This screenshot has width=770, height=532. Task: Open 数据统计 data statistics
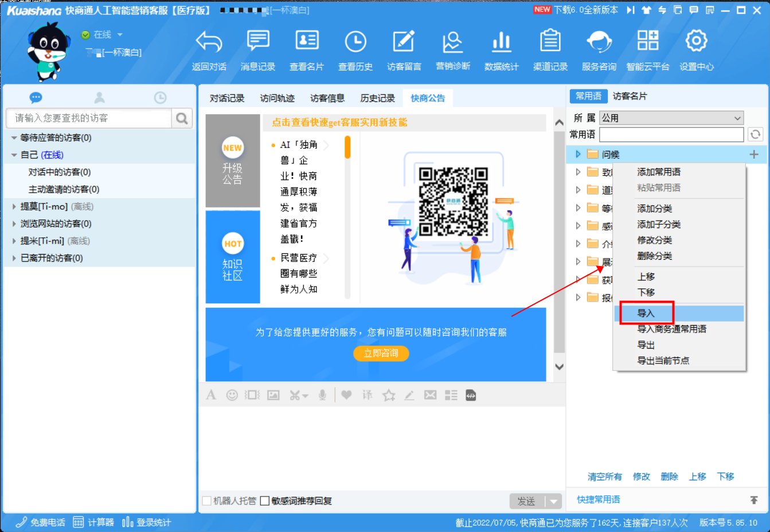point(502,51)
